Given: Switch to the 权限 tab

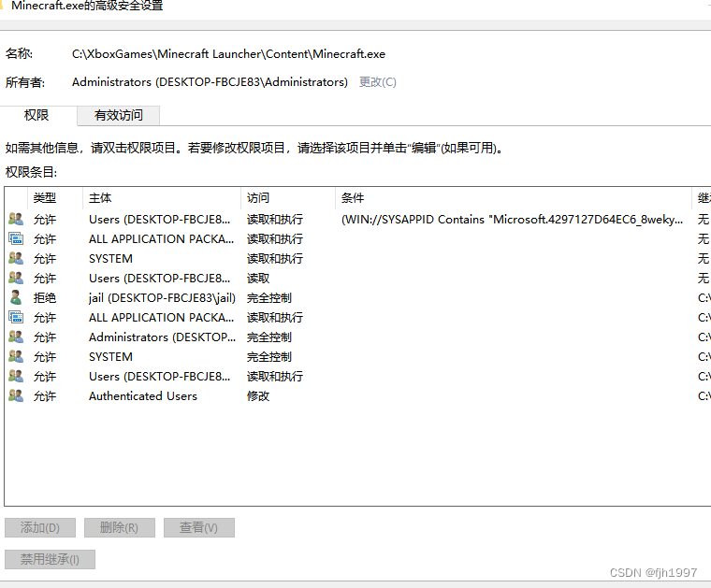Looking at the screenshot, I should tap(36, 115).
